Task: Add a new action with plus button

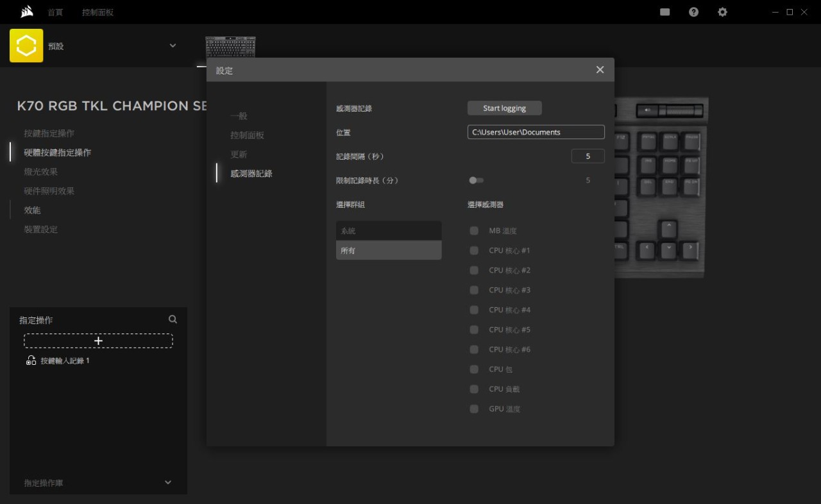Action: pos(98,340)
